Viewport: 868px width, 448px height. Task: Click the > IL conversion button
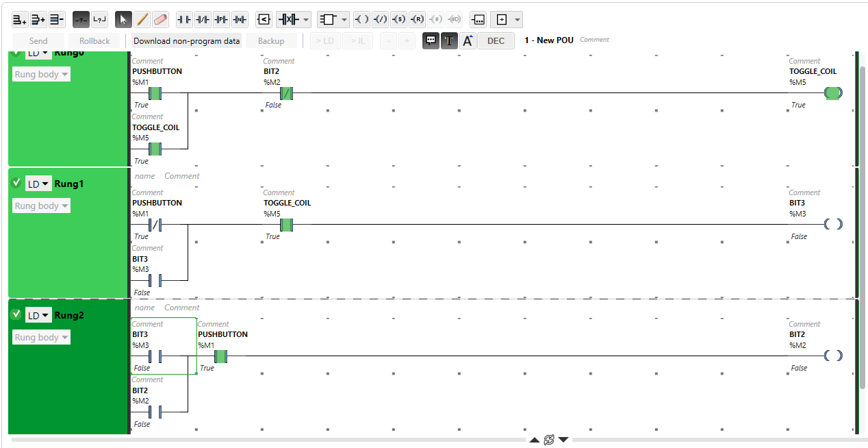click(358, 41)
